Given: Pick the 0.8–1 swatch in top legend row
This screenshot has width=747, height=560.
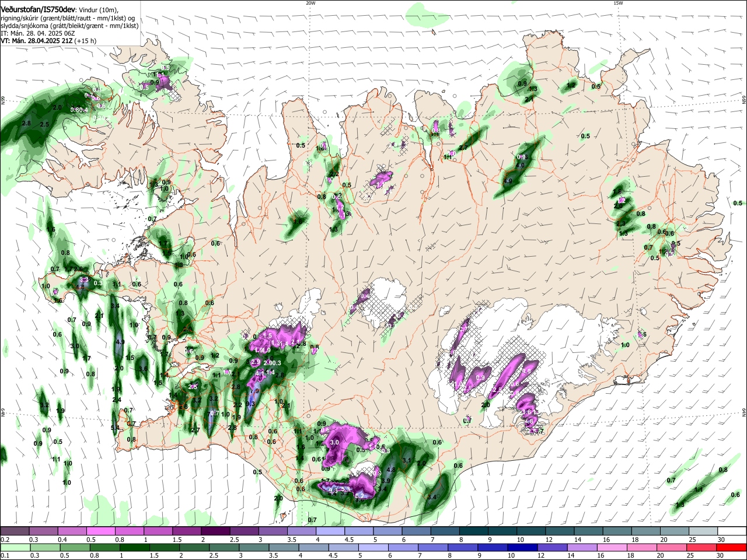Looking at the screenshot, I should 129,531.
